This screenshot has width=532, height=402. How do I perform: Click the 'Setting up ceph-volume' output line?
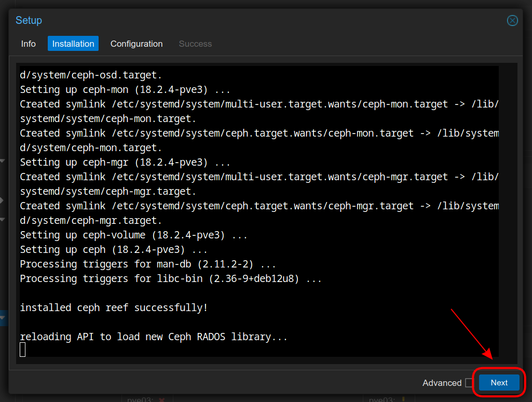134,235
